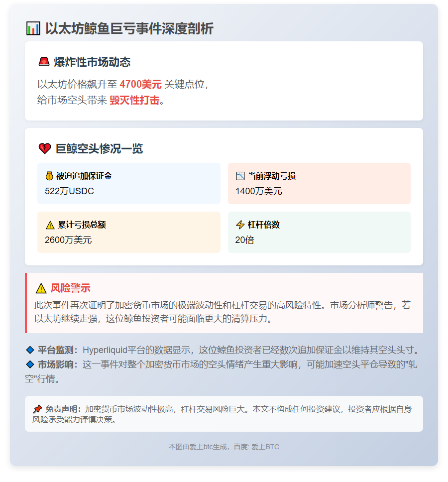Click the 以太坊鲸鱼巨亏事件深度剖析 main title
448x482 pixels.
point(129,29)
